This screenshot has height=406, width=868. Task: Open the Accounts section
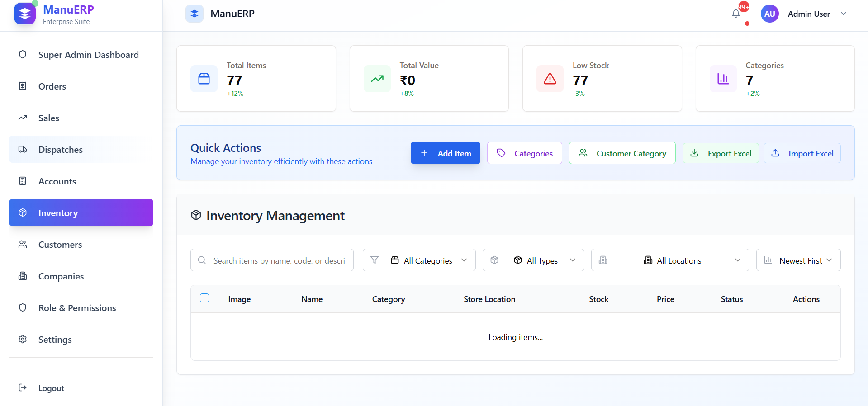(81, 181)
